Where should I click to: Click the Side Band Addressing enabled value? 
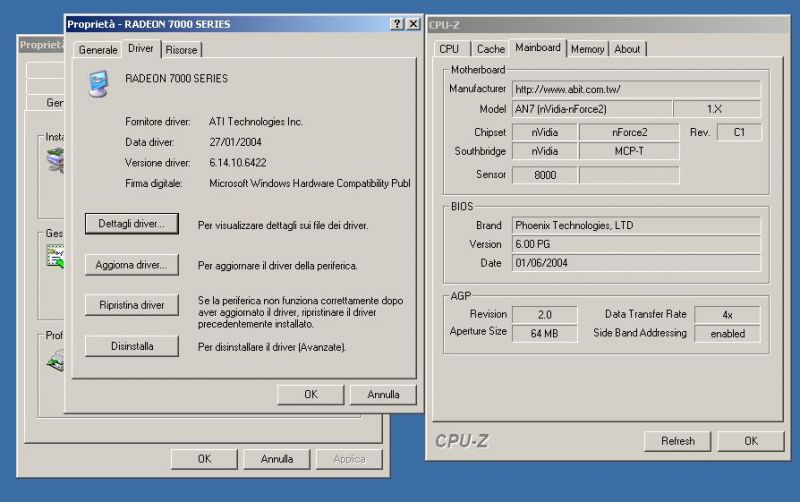(727, 333)
